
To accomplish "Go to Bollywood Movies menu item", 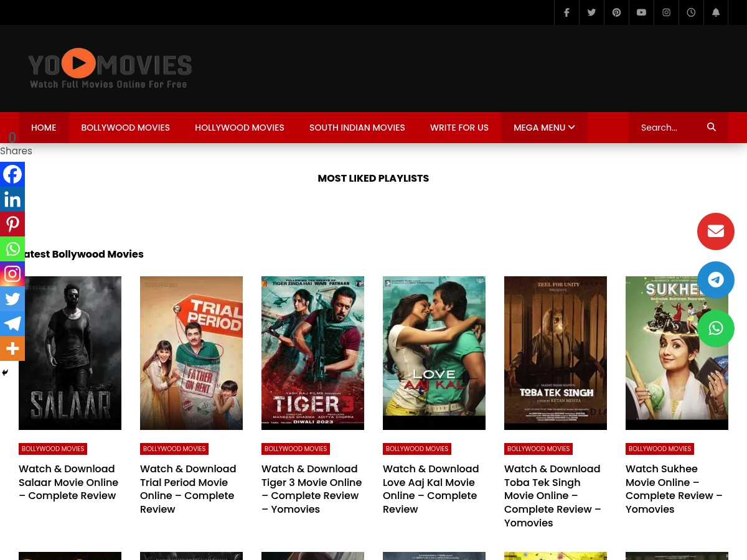I will [x=126, y=128].
